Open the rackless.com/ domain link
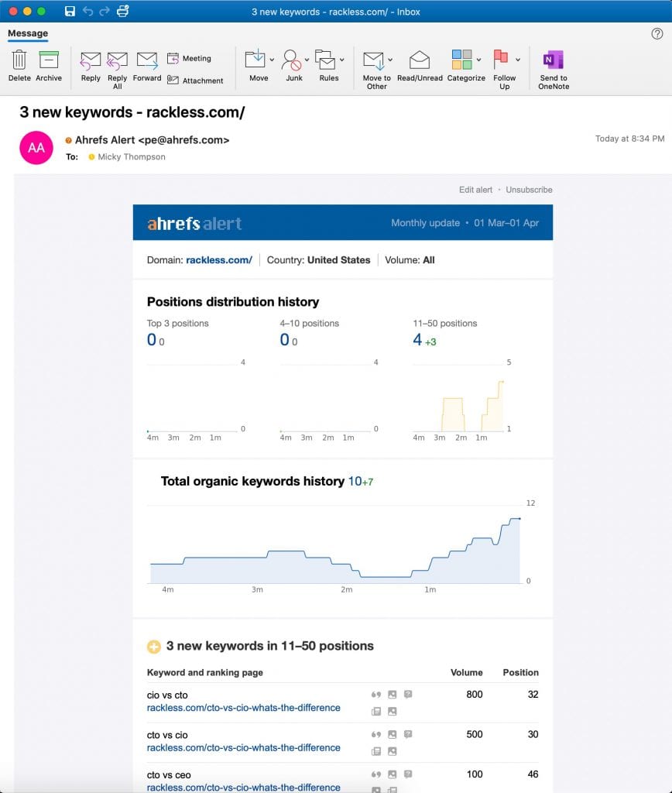 click(x=219, y=260)
